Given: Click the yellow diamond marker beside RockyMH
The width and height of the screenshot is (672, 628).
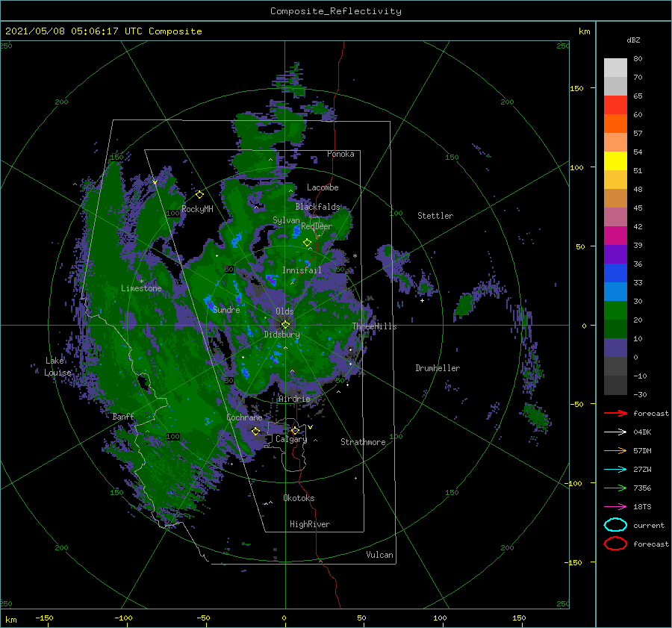Looking at the screenshot, I should tap(199, 195).
